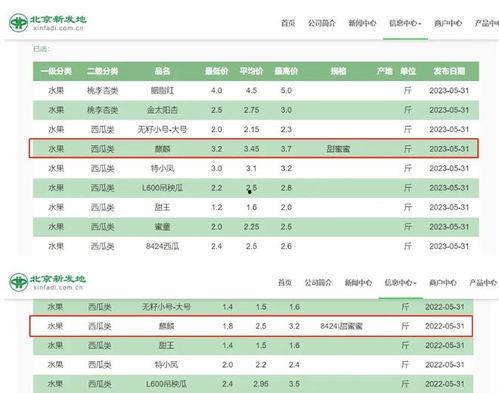Click the 平均价 column header
This screenshot has height=393, width=499.
(x=251, y=71)
